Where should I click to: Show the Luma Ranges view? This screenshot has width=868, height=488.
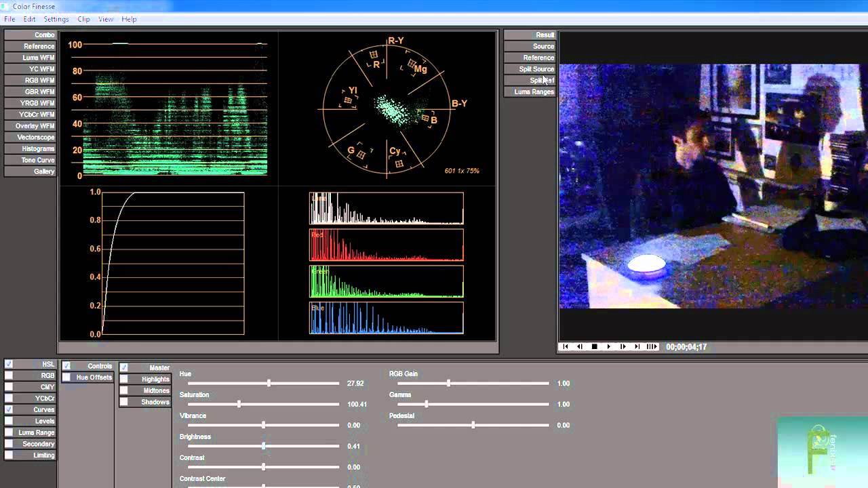pos(530,91)
